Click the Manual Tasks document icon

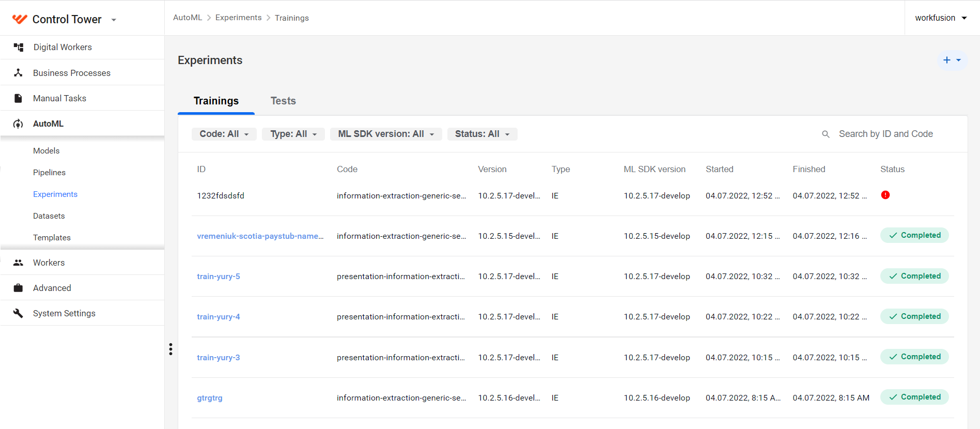[x=18, y=98]
